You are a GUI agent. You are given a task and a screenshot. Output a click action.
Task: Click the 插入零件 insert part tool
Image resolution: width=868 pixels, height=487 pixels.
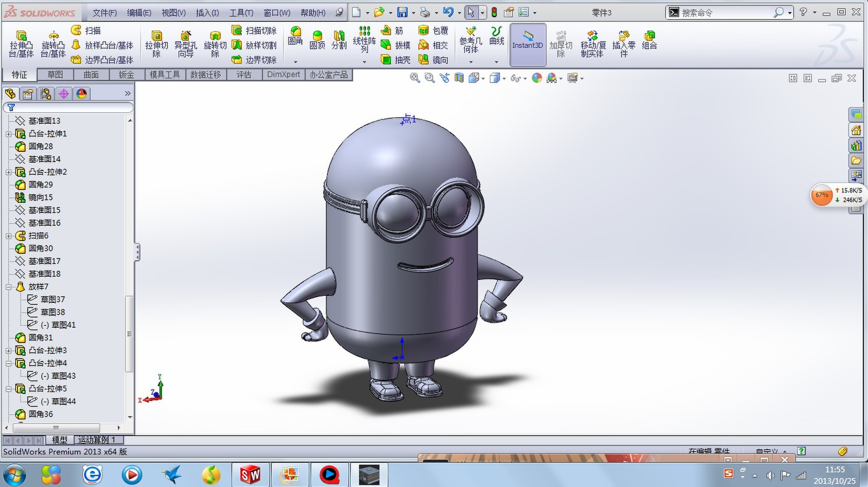[x=624, y=44]
